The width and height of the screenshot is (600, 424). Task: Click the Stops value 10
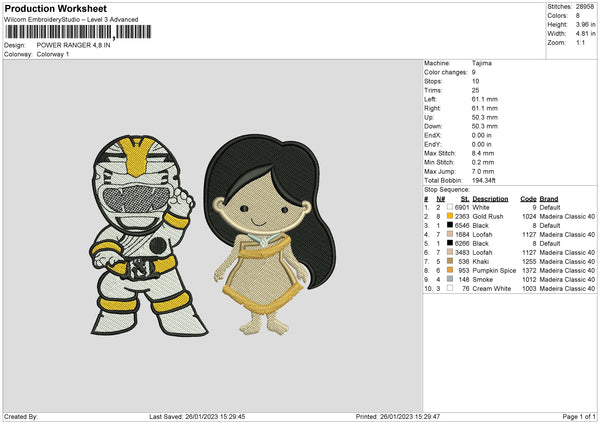click(x=475, y=81)
